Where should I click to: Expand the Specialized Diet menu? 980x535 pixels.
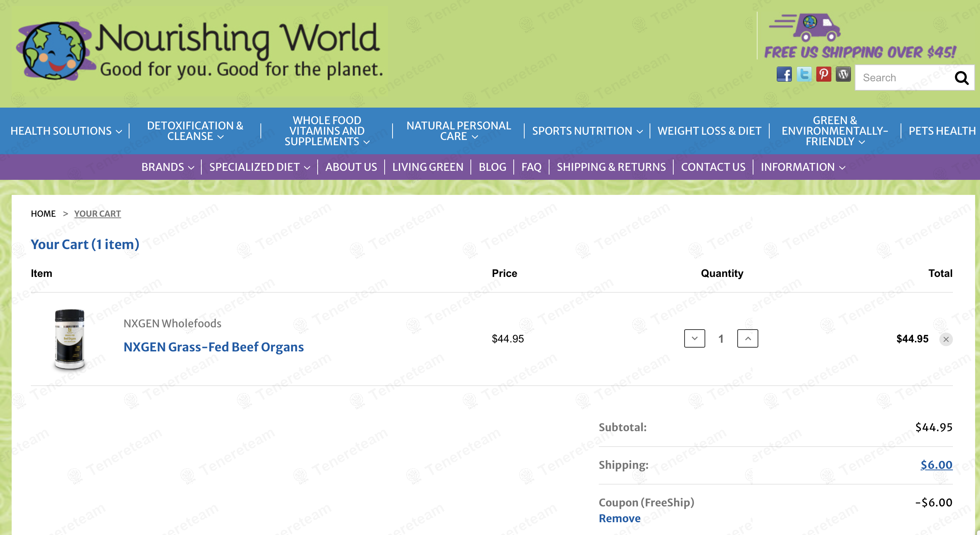coord(260,167)
